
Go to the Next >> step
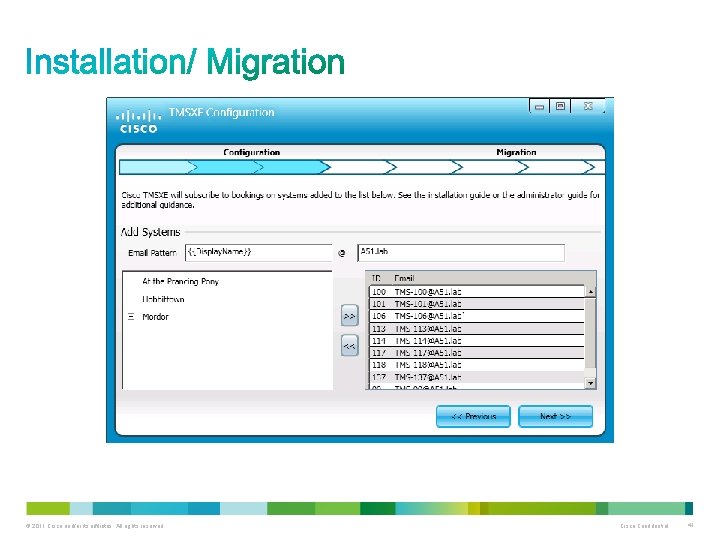(555, 416)
